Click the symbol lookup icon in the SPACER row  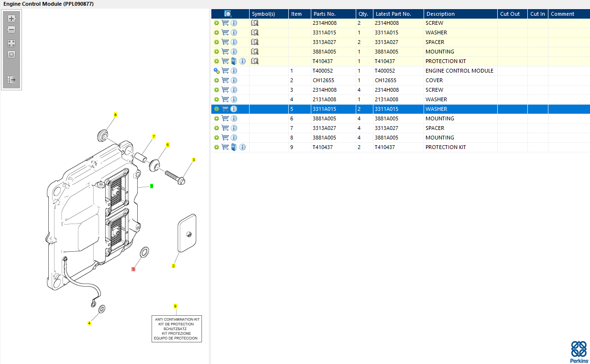coord(255,42)
